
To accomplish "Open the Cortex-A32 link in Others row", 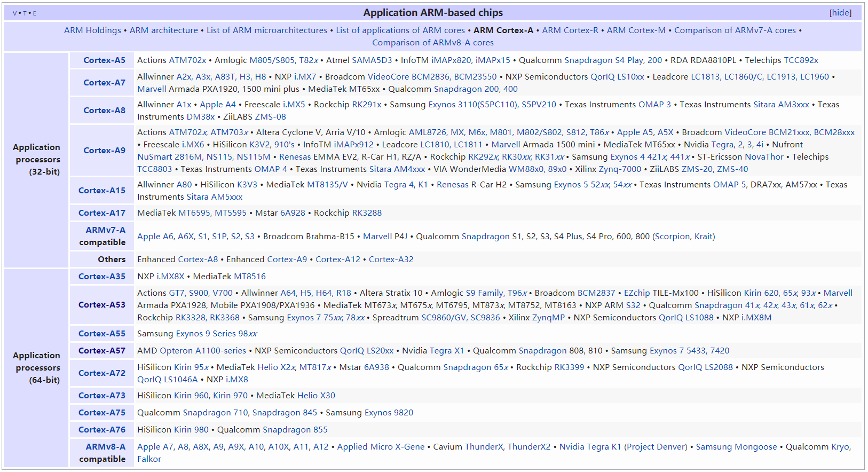I will click(391, 259).
